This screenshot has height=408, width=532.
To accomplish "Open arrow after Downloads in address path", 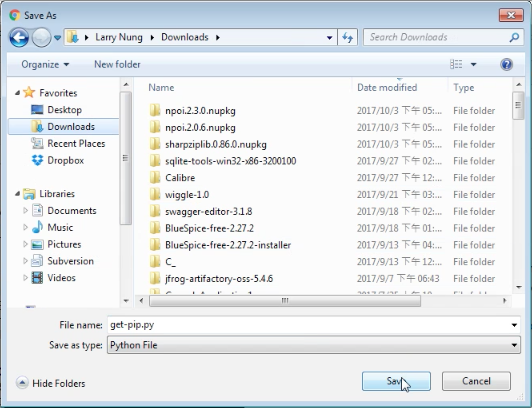I will click(217, 37).
